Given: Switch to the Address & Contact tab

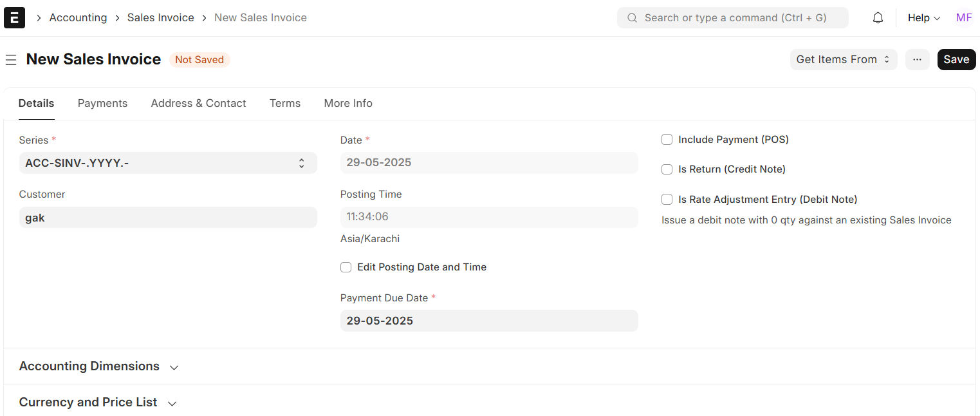Looking at the screenshot, I should 198,104.
